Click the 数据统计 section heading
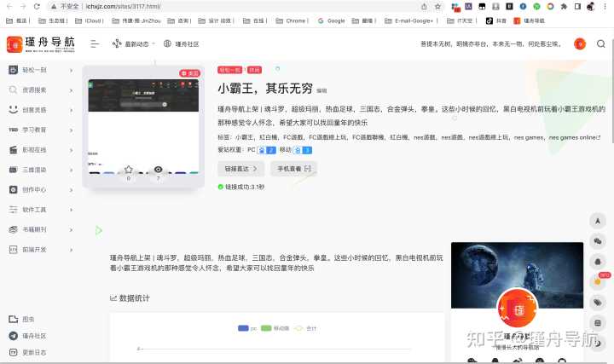 click(x=130, y=298)
